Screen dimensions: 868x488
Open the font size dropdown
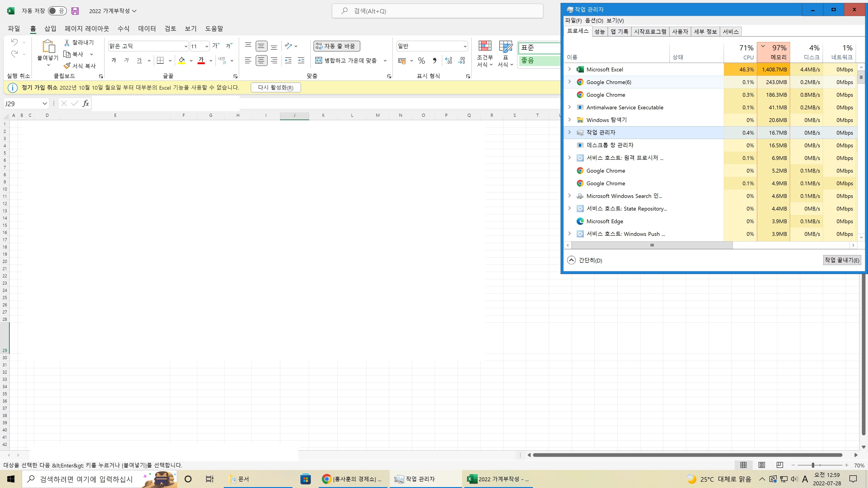coord(207,46)
